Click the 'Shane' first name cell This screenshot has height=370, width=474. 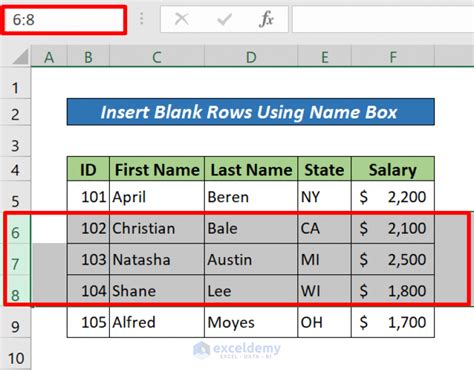157,291
